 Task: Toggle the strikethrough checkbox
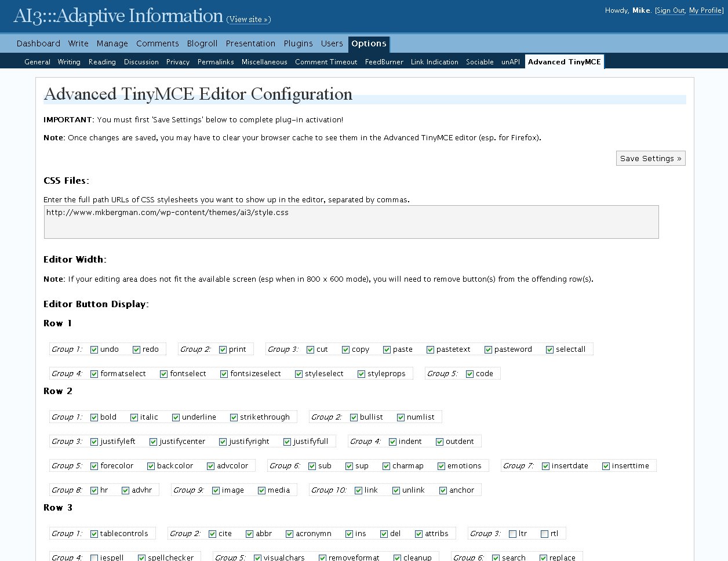coord(234,417)
